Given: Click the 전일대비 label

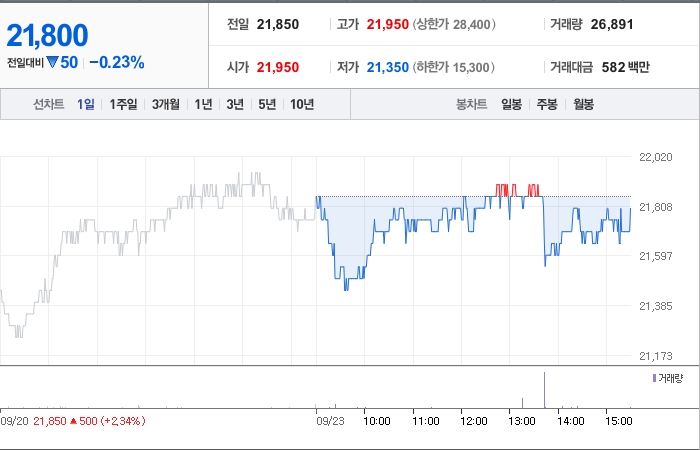Looking at the screenshot, I should click(25, 63).
